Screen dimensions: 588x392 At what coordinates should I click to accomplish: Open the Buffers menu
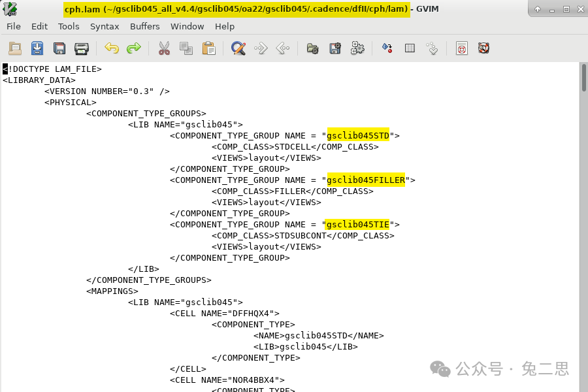(145, 26)
